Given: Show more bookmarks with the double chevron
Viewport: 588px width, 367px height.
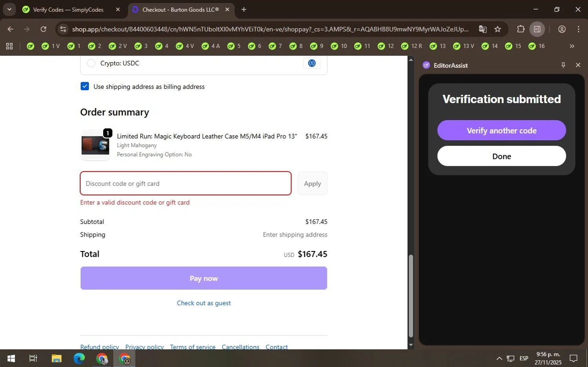Looking at the screenshot, I should point(572,46).
